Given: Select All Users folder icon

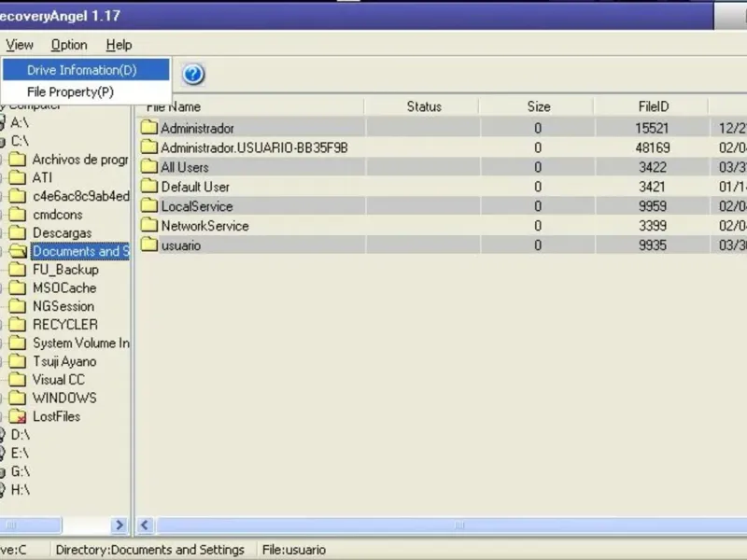Looking at the screenshot, I should coord(149,166).
